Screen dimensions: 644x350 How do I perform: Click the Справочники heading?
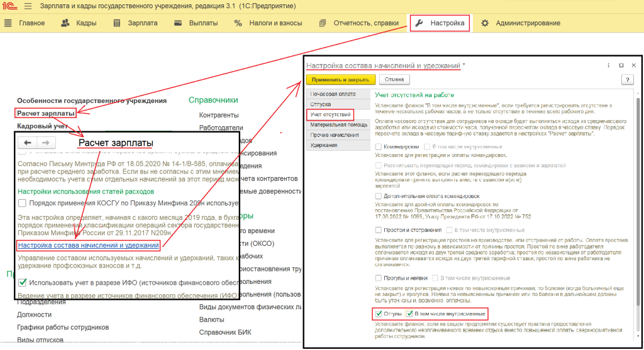tap(213, 100)
